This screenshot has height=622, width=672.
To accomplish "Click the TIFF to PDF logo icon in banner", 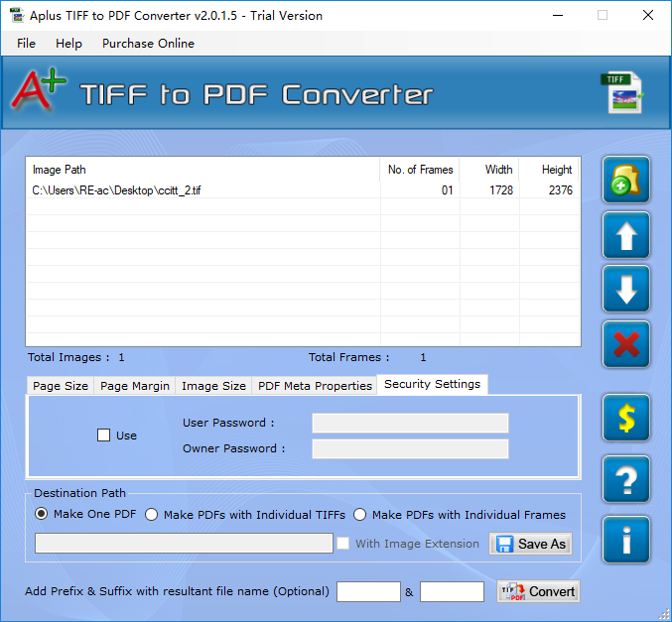I will click(x=622, y=92).
